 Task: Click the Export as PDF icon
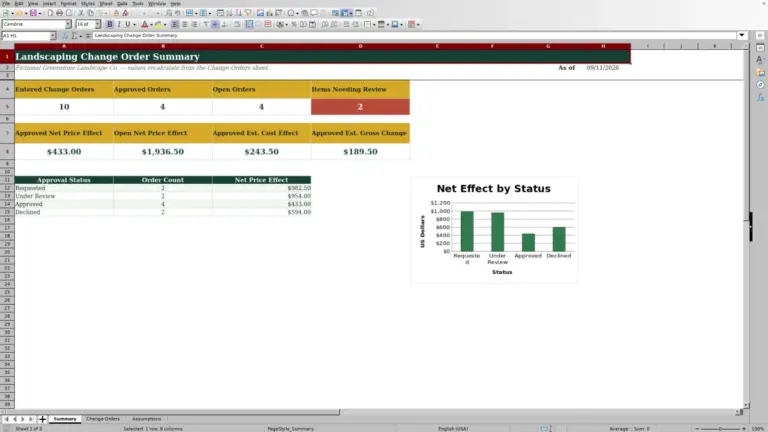(x=50, y=13)
